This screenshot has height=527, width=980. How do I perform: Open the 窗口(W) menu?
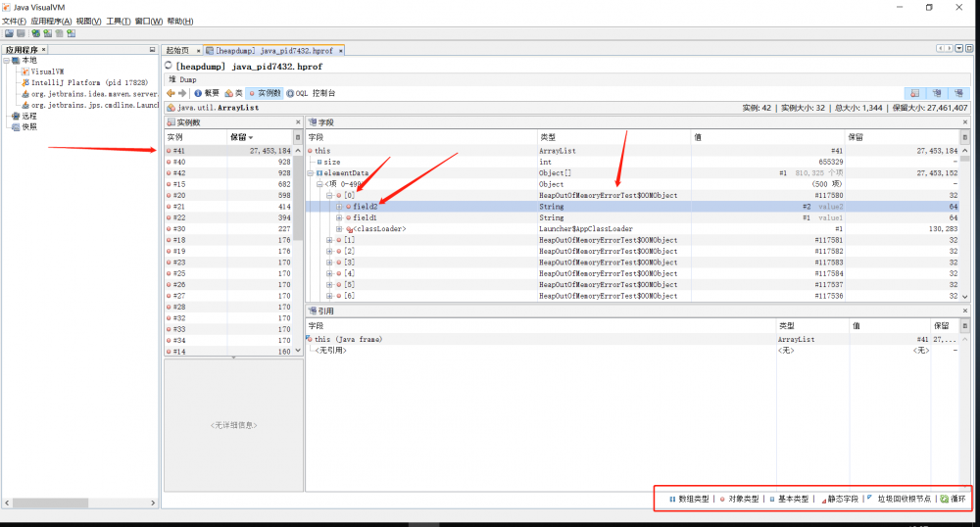[149, 22]
